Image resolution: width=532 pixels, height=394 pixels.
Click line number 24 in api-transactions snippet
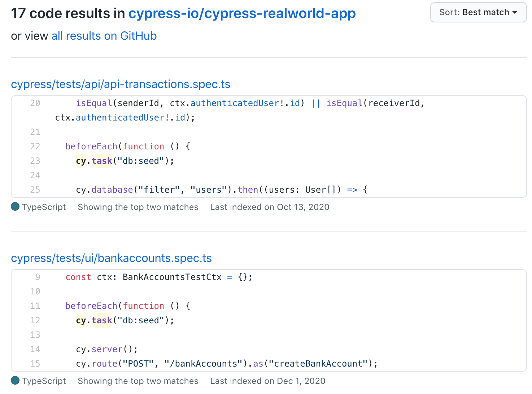[35, 175]
